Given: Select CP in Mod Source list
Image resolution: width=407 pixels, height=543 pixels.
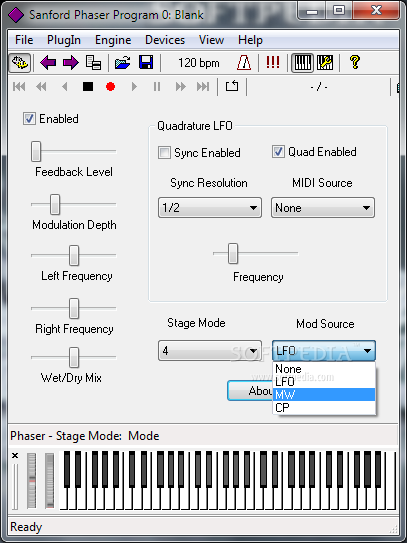Looking at the screenshot, I should [324, 407].
